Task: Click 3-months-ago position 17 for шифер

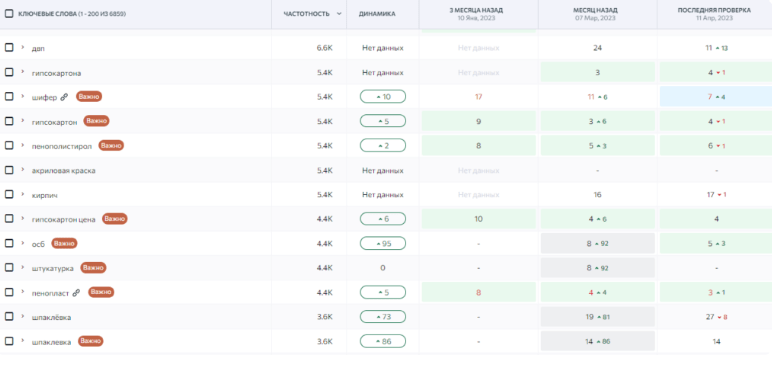Action: click(478, 97)
